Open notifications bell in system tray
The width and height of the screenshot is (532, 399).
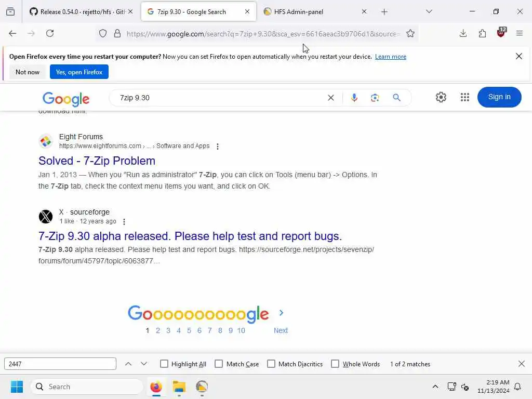pyautogui.click(x=517, y=387)
